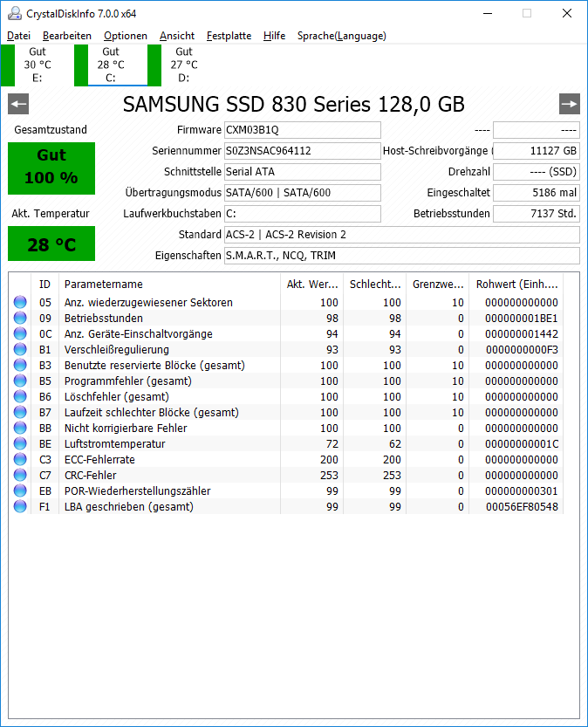The image size is (588, 727).
Task: Click status circle for attribute B7
Action: coord(20,413)
